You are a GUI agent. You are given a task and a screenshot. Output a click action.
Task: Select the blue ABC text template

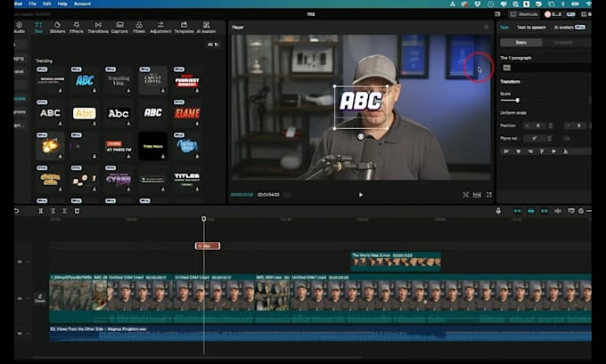(x=85, y=80)
